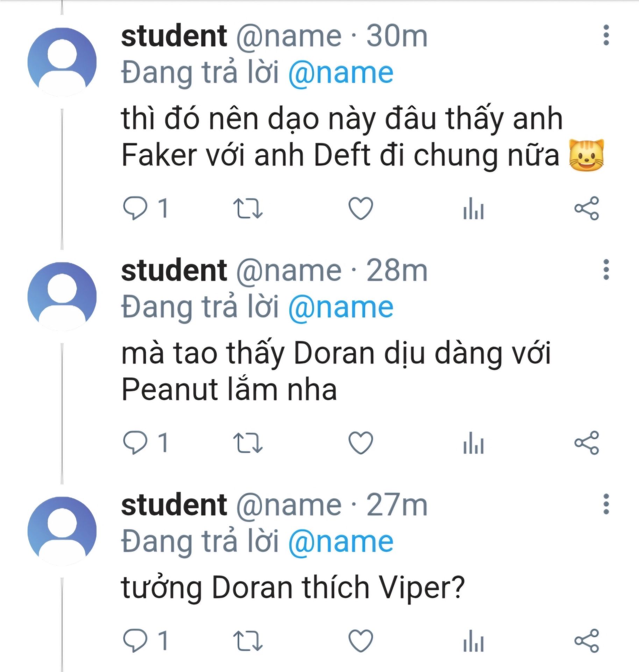Open more options on the 30m tweet
Image resolution: width=639 pixels, height=672 pixels.
pos(606,35)
